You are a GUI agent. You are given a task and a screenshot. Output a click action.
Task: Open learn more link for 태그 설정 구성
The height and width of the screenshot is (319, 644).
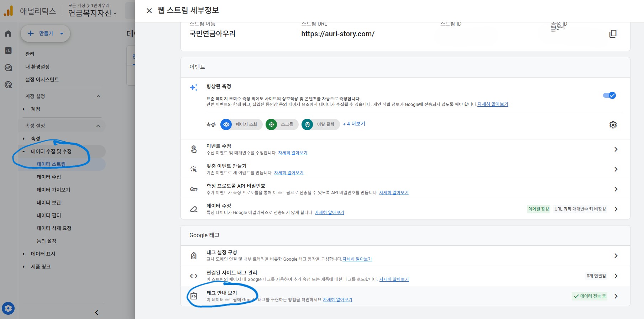[x=357, y=259]
